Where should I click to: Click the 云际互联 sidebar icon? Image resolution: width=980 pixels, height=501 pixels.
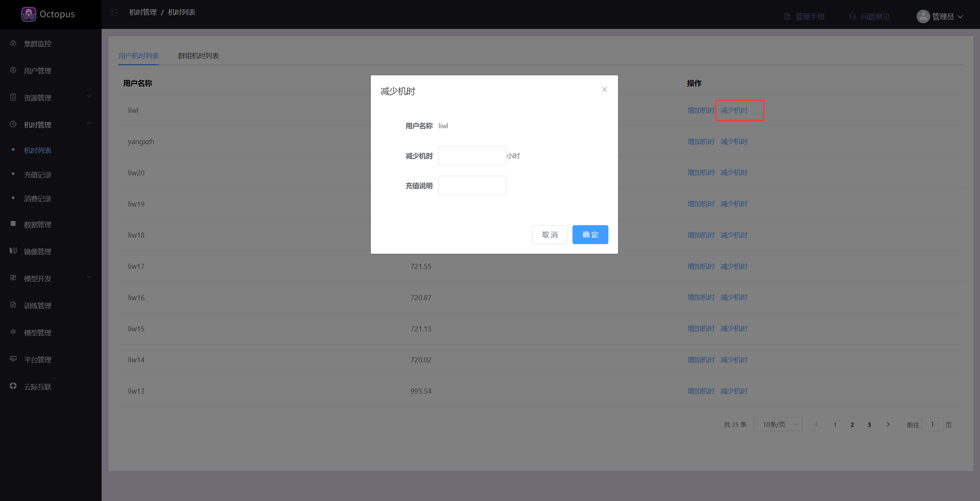13,386
